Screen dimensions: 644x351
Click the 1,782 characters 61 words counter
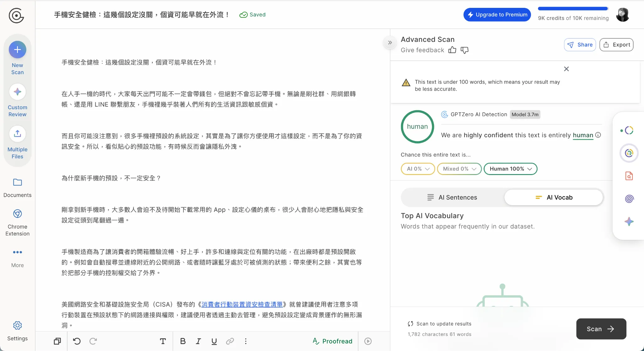(x=439, y=334)
